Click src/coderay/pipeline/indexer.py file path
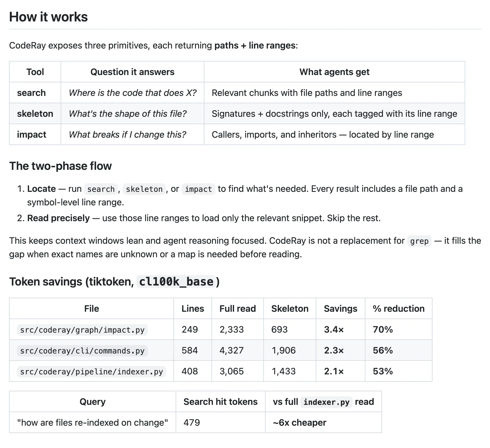 92,371
